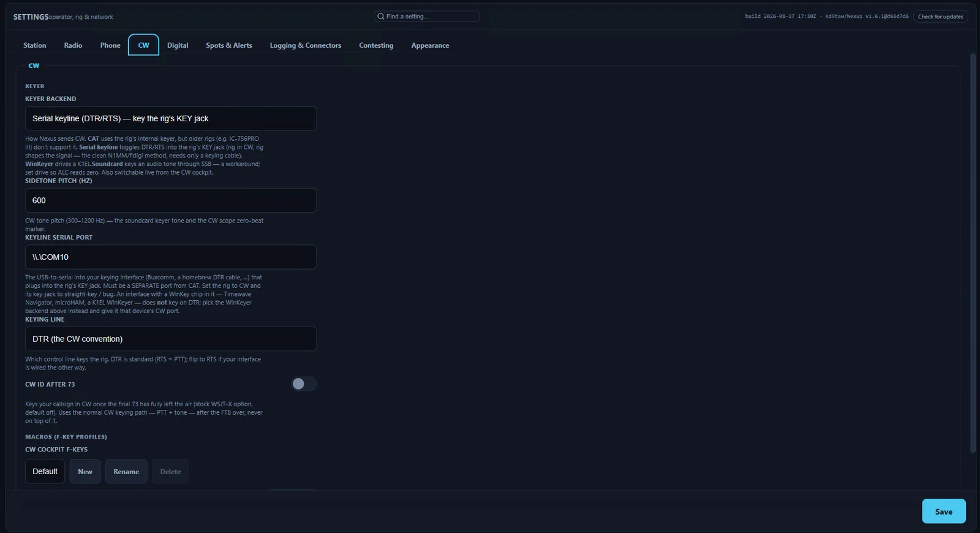Click the vertical scrollbar on the right
Image resolution: width=980 pixels, height=533 pixels.
973,253
